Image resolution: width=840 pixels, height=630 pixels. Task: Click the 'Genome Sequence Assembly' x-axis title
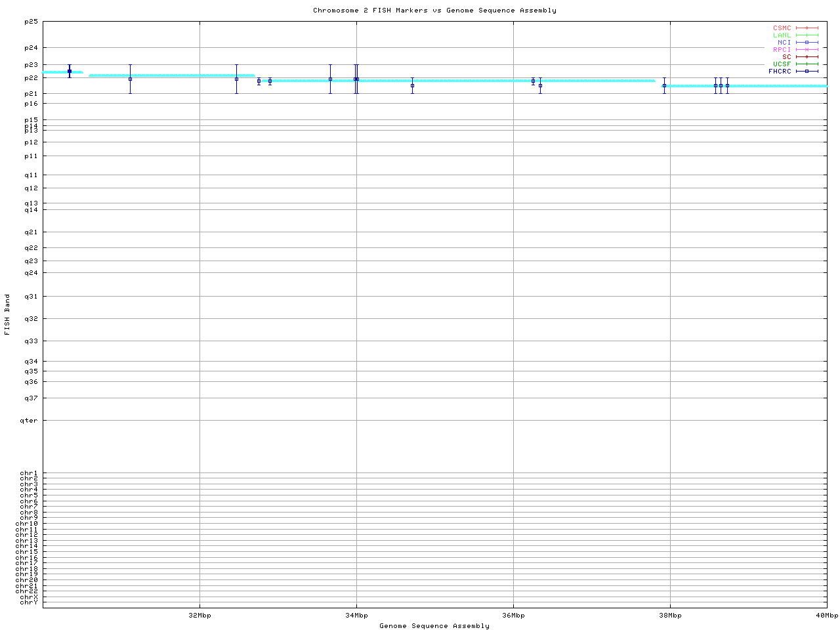(434, 626)
